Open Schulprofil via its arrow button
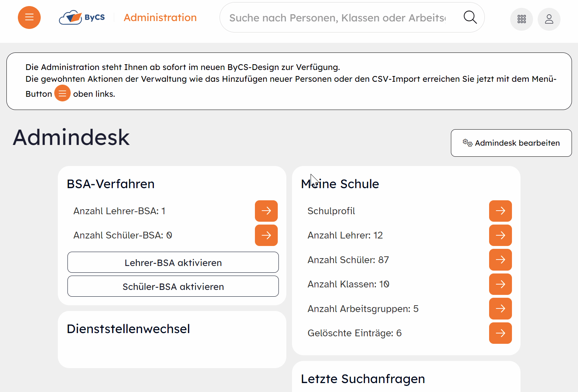 point(500,211)
